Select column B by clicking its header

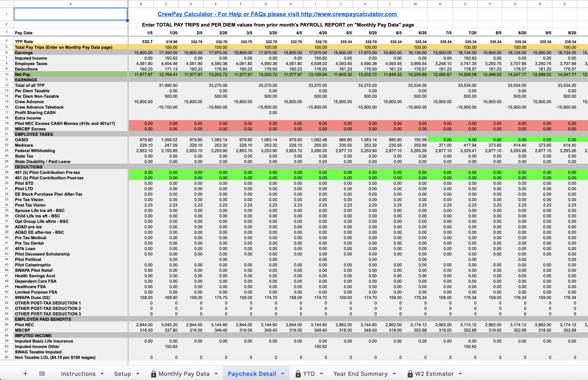tap(141, 4)
